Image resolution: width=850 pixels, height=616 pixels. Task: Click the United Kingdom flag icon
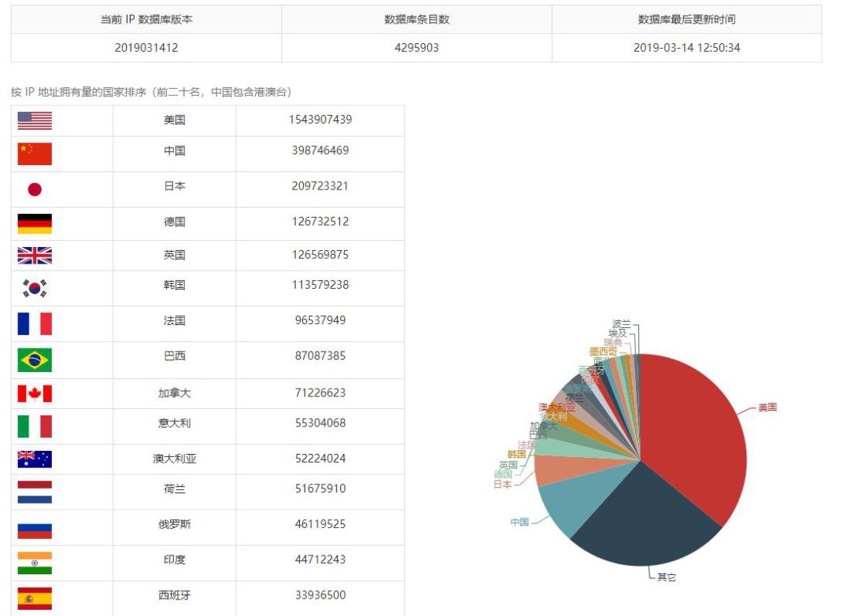click(x=35, y=255)
